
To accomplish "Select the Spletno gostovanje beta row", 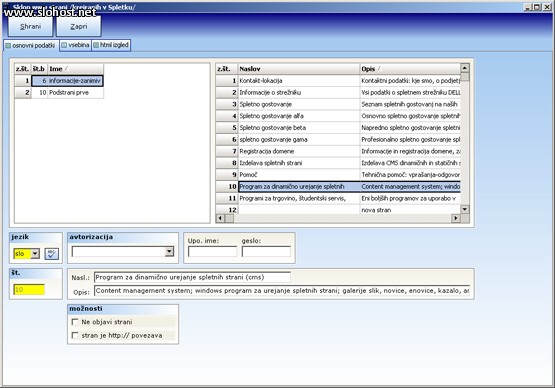I will [x=338, y=127].
